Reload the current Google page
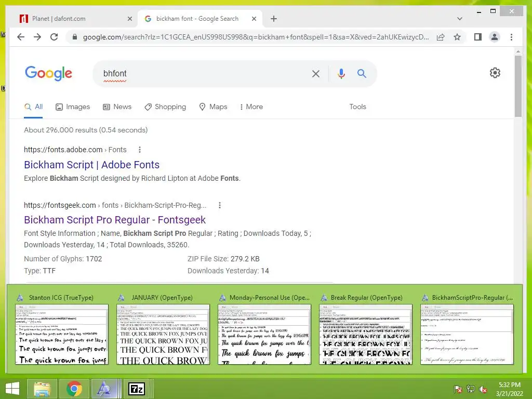 pyautogui.click(x=54, y=37)
